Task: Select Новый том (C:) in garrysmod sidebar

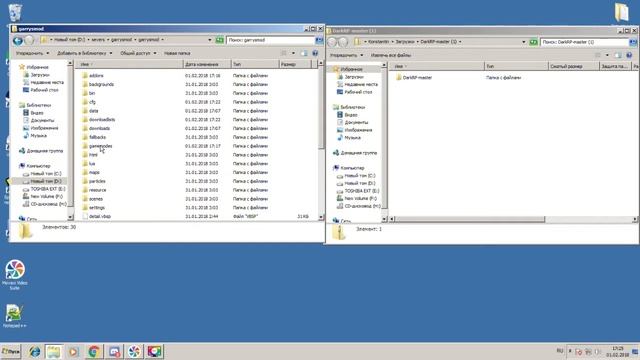Action: [x=42, y=174]
